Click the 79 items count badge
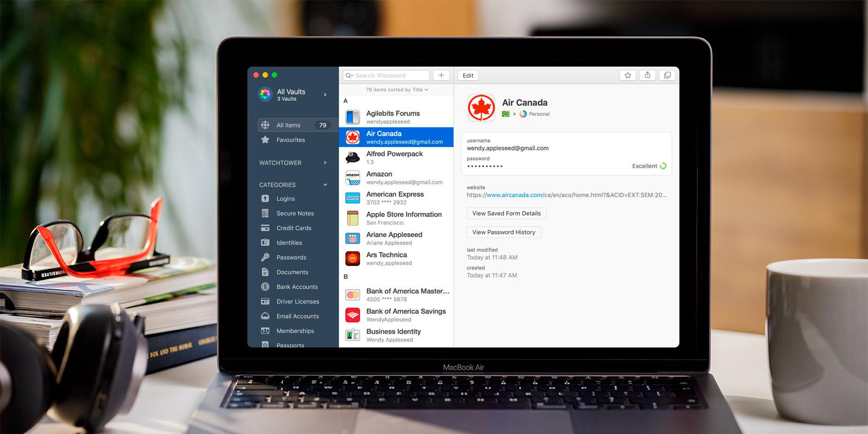This screenshot has height=434, width=868. click(x=323, y=125)
